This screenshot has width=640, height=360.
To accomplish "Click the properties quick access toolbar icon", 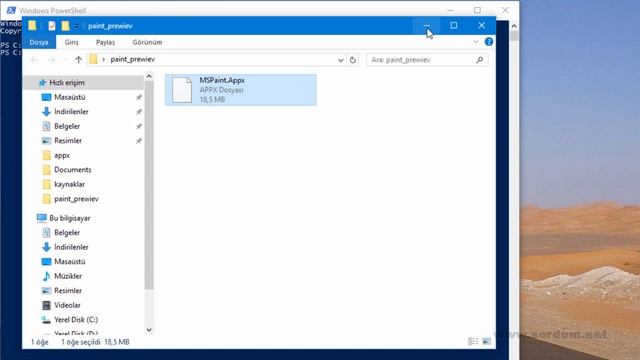I will click(51, 26).
